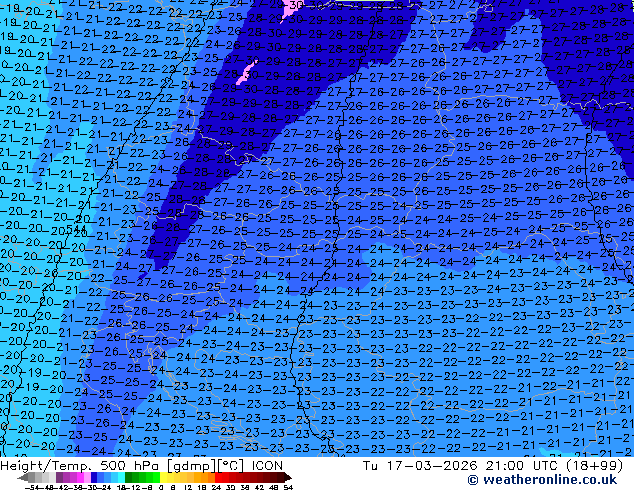Pick the dark blue legend swatch
The height and width of the screenshot is (490, 634).
(94, 478)
